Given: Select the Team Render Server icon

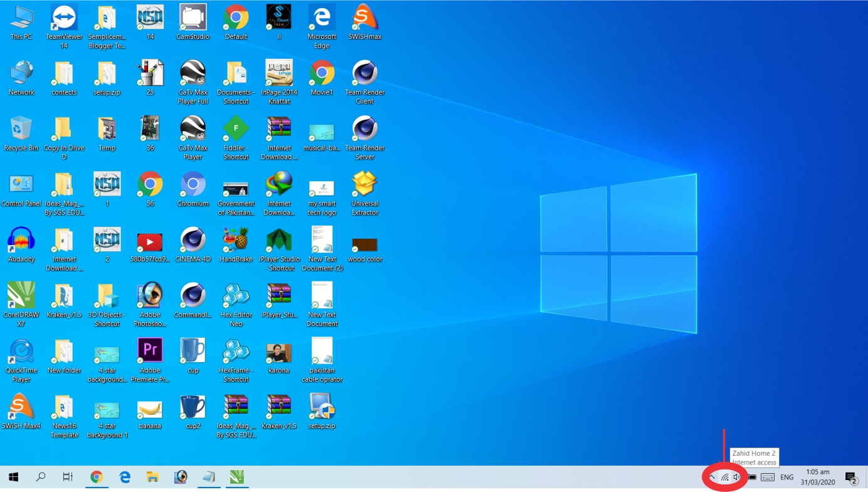Looking at the screenshot, I should tap(365, 139).
